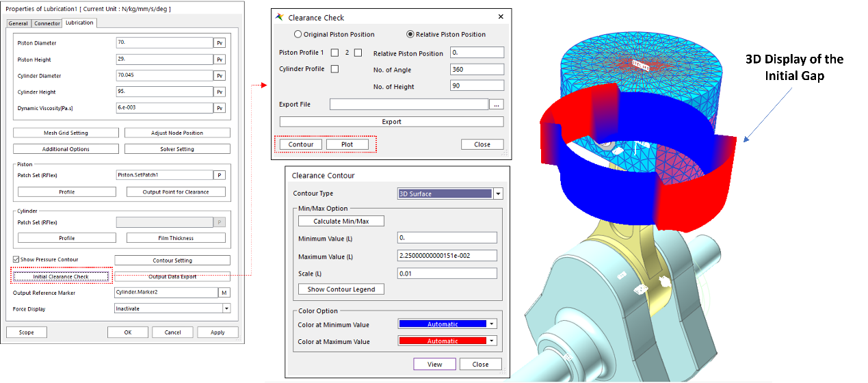Image resolution: width=868 pixels, height=383 pixels.
Task: Expand the Force Display dropdown
Action: click(226, 308)
